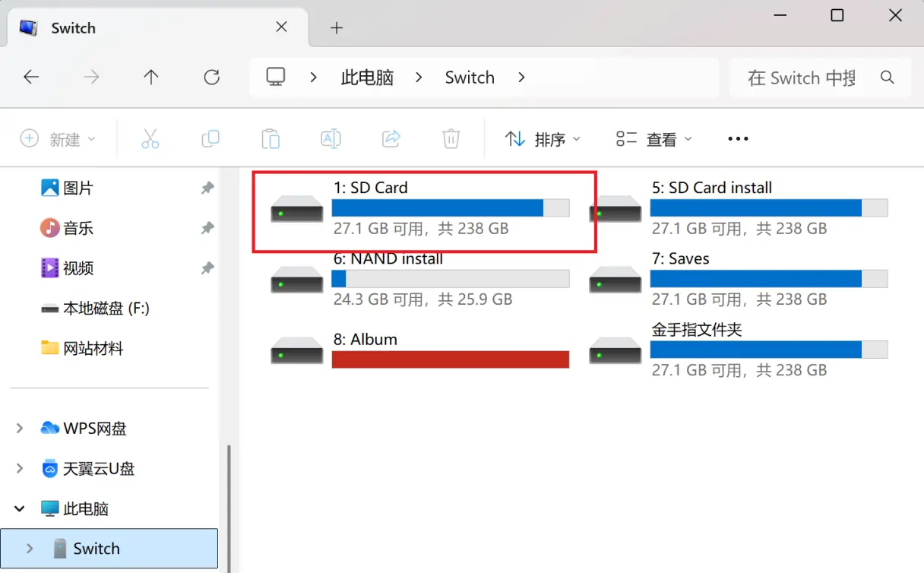Open 音乐 in the sidebar

pos(67,228)
